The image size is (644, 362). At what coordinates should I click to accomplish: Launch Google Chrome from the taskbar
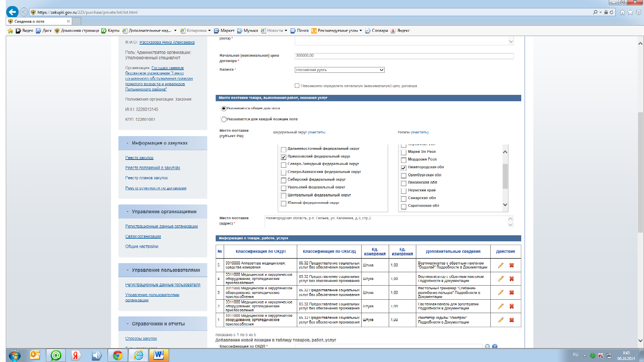(117, 355)
